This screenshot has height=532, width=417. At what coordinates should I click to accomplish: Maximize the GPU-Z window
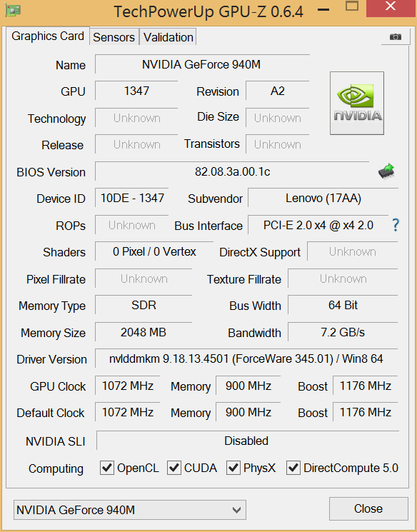click(x=352, y=6)
